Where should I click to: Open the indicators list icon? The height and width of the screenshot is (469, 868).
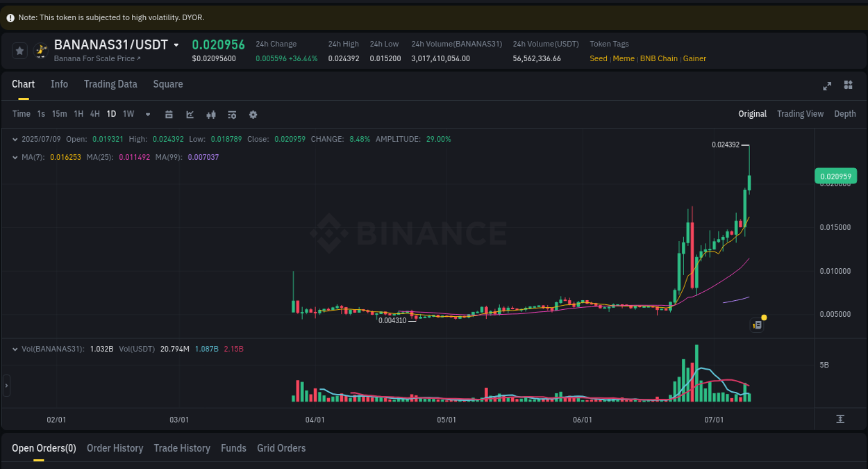tap(231, 114)
